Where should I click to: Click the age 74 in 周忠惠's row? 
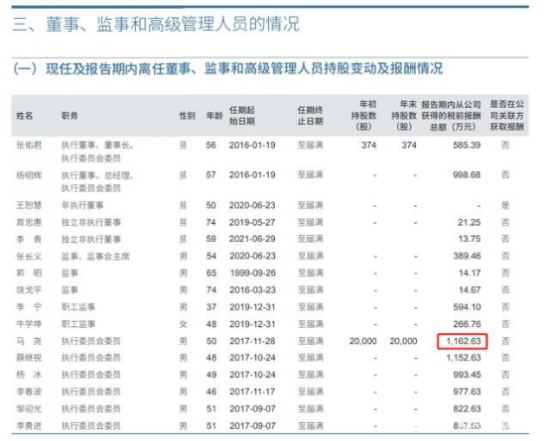click(x=211, y=222)
